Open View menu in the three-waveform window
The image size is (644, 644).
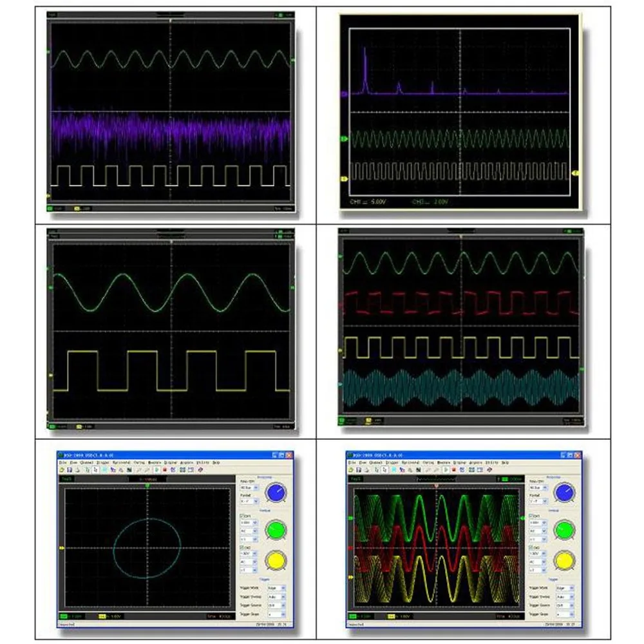[x=363, y=462]
